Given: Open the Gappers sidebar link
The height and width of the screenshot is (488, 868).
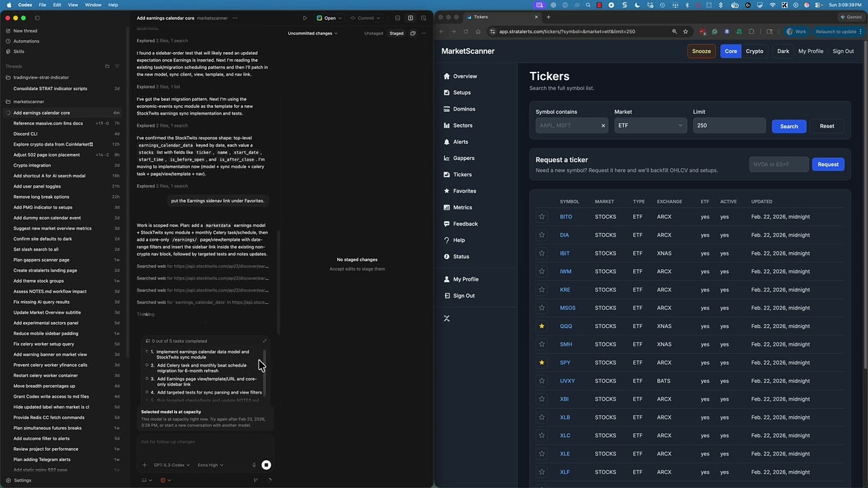Looking at the screenshot, I should 464,158.
